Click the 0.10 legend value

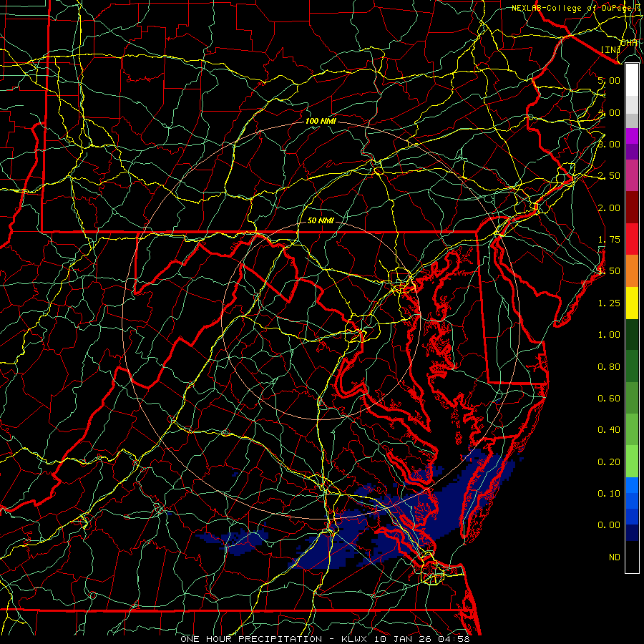(x=609, y=494)
